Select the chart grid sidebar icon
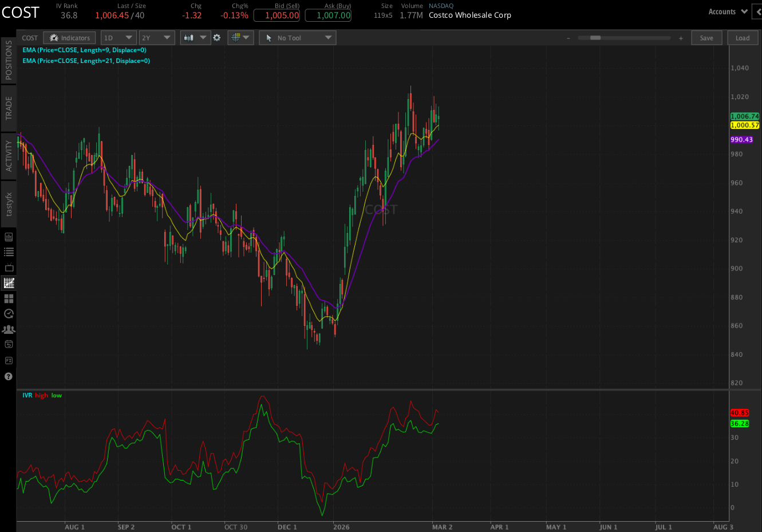This screenshot has width=762, height=532. [9, 283]
